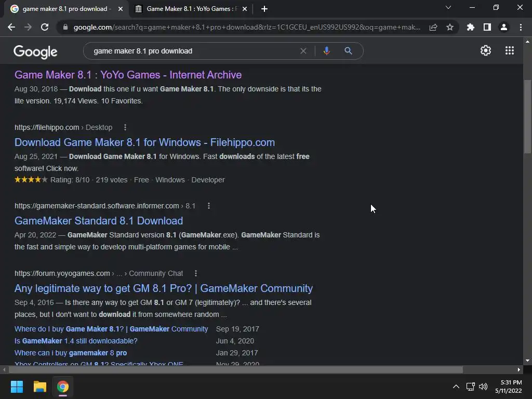Show hidden system tray icons
Image resolution: width=532 pixels, height=399 pixels.
(456, 387)
